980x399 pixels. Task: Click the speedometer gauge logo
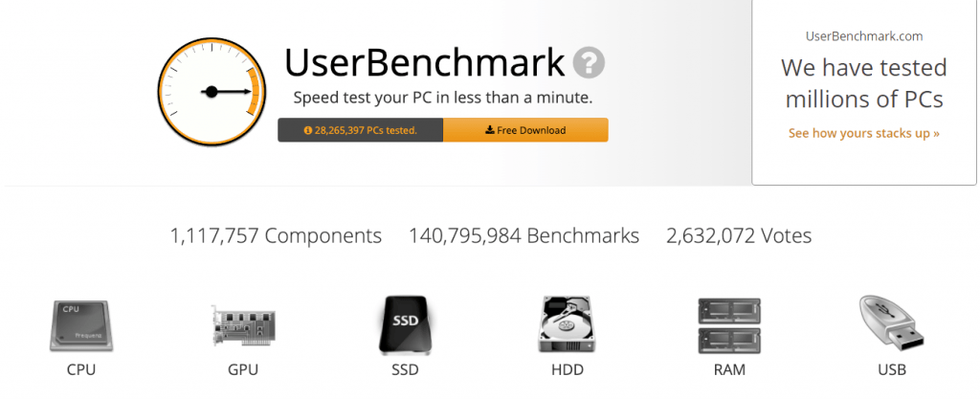point(212,92)
